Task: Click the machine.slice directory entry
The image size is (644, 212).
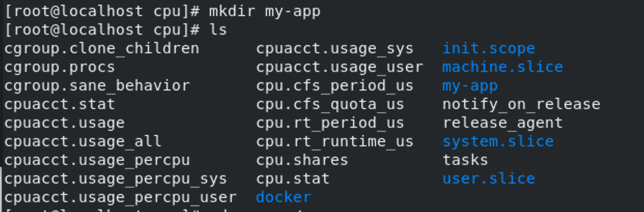Action: click(503, 67)
